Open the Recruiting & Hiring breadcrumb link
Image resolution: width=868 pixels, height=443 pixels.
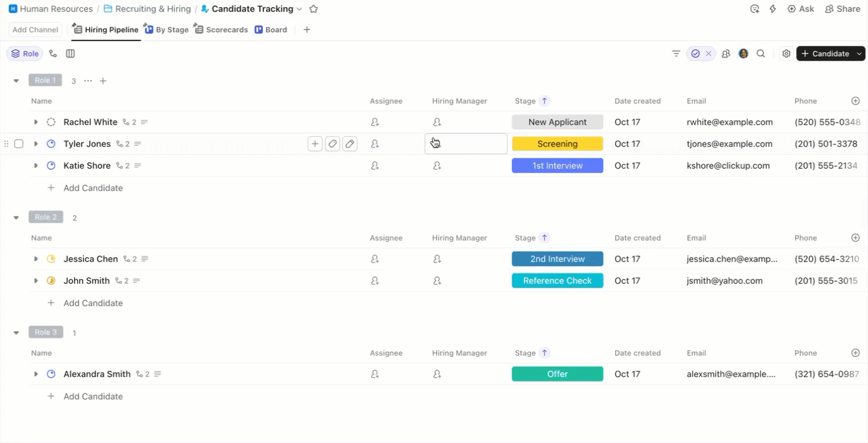click(153, 9)
